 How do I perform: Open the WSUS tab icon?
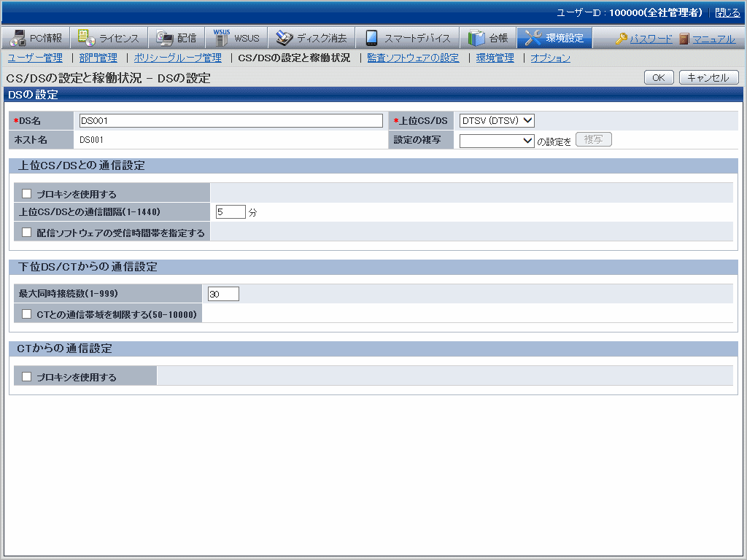coord(221,38)
